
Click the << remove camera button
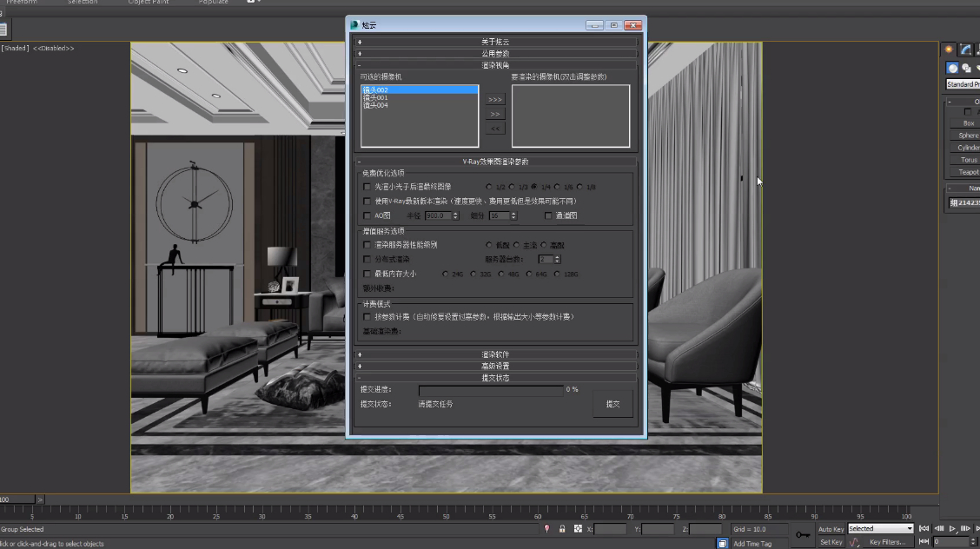click(495, 129)
